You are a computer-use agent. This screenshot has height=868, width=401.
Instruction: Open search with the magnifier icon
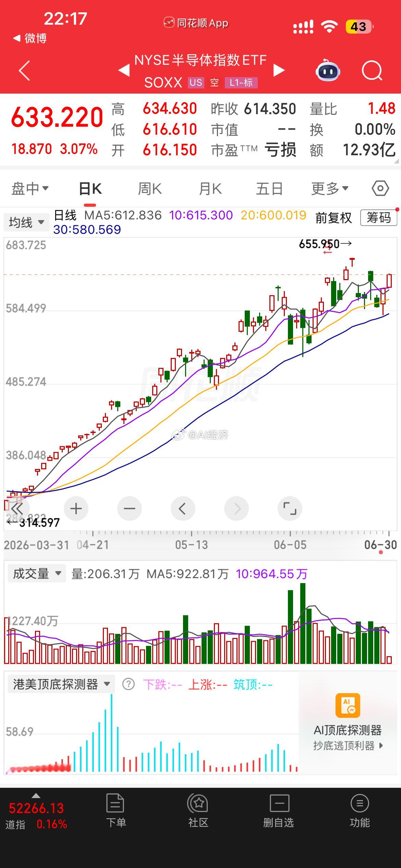[372, 71]
